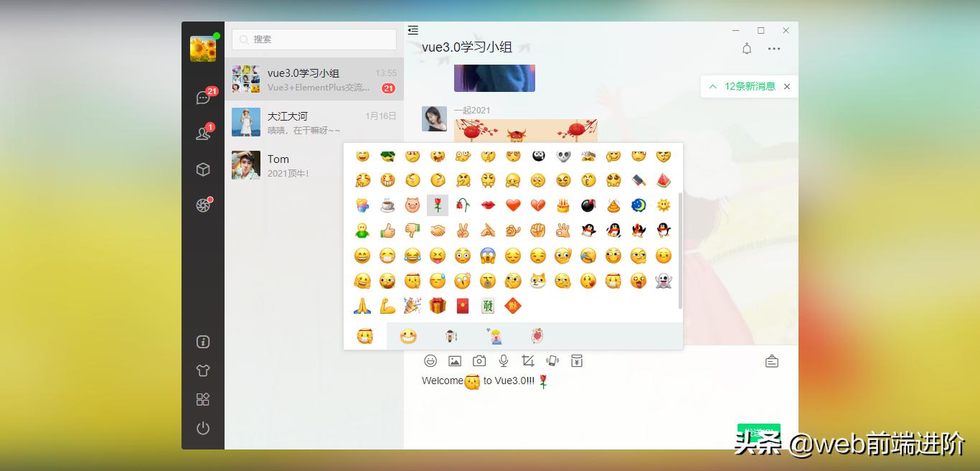Open the Mini Programs panel icon
Screen dimensions: 980x471
pos(203,399)
